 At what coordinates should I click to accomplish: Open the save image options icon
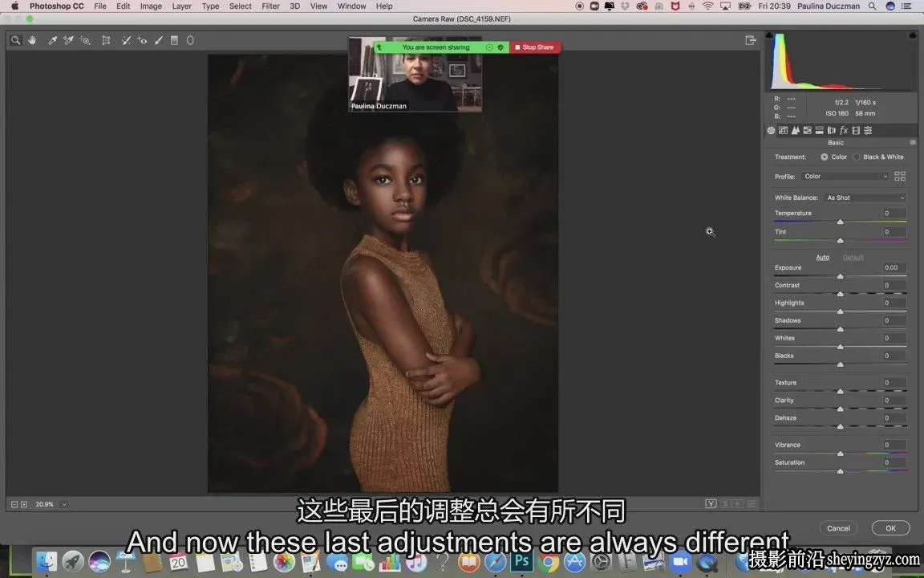coord(750,40)
